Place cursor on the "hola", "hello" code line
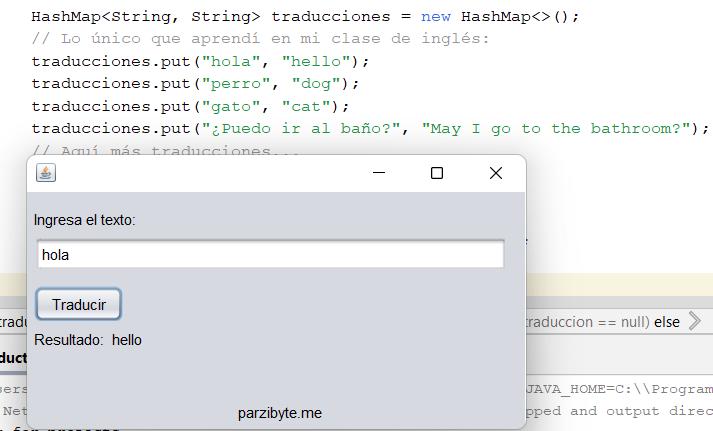713x431 pixels. coord(200,61)
